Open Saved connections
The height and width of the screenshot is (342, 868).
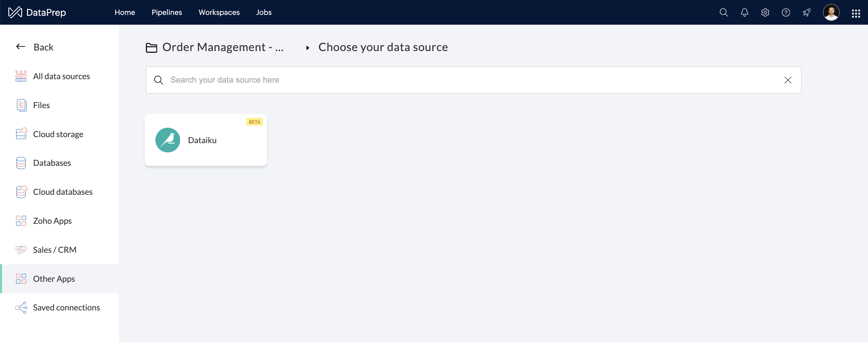pyautogui.click(x=66, y=308)
